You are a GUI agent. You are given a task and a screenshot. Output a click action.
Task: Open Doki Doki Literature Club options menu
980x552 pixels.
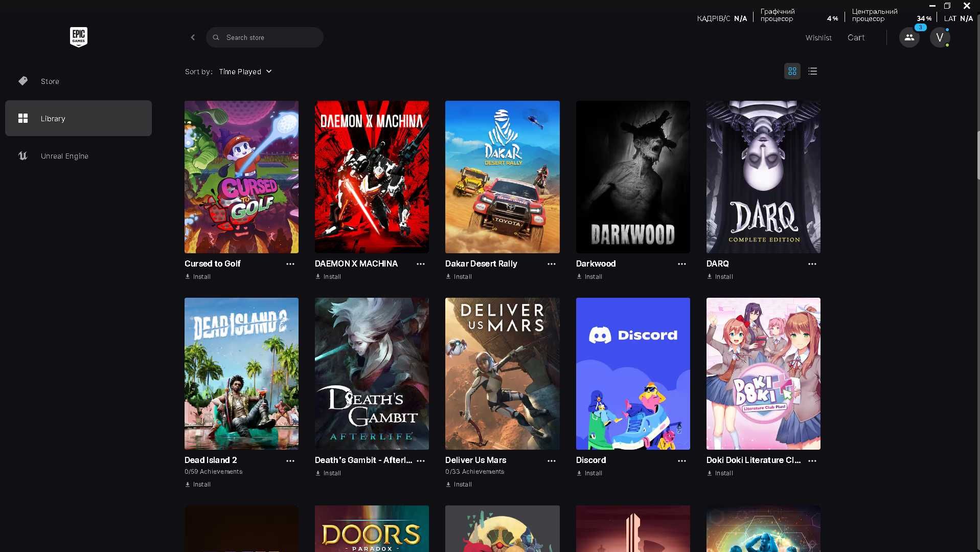click(x=812, y=461)
